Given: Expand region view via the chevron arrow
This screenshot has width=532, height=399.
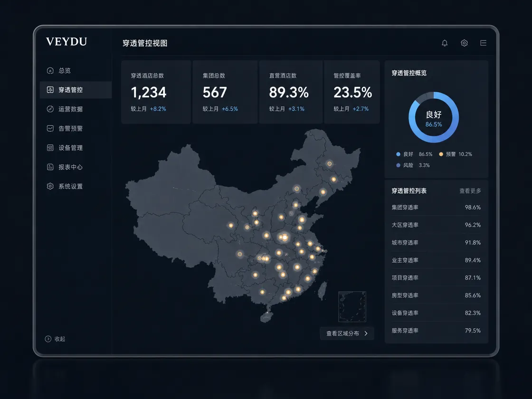Looking at the screenshot, I should (x=366, y=333).
